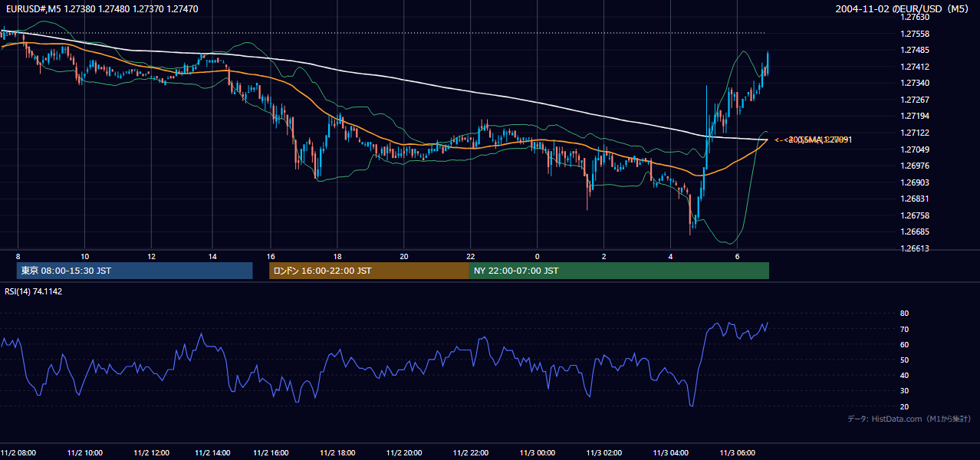Click price axis value 1.27412
This screenshot has width=980, height=460.
[914, 67]
